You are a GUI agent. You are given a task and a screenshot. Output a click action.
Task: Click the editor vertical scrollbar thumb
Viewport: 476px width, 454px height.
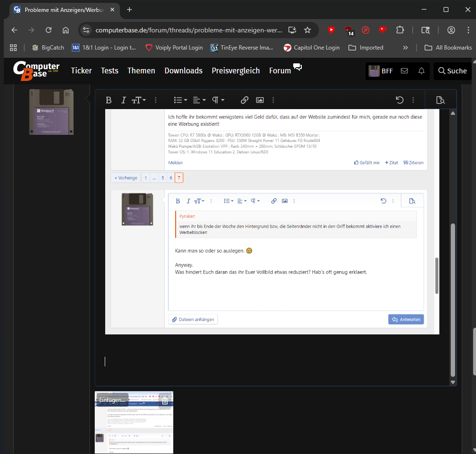pos(453,300)
